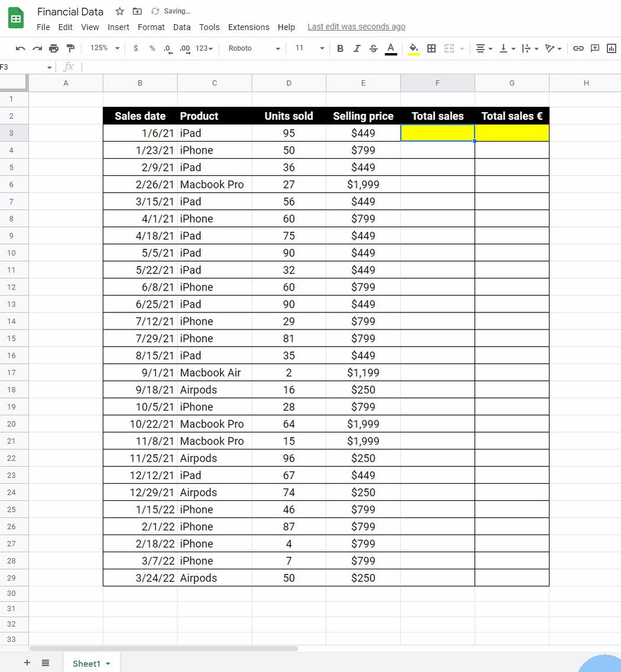Screen dimensions: 621x672
Task: Select the yellow cell G3
Action: 512,133
